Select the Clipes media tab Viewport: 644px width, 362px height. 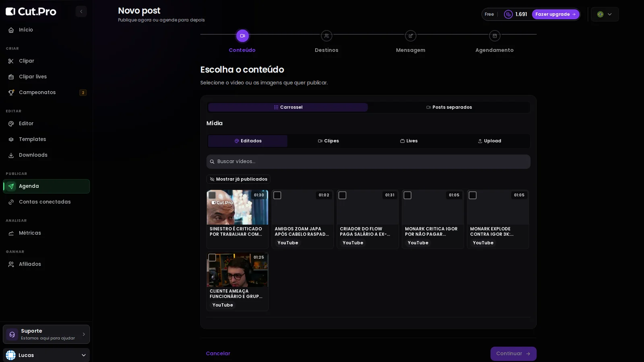[328, 141]
